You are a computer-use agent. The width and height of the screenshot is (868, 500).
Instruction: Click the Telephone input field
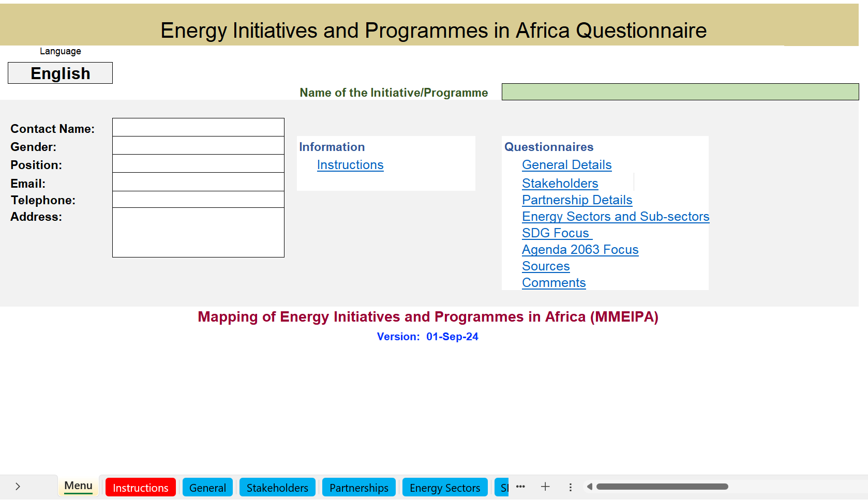198,200
